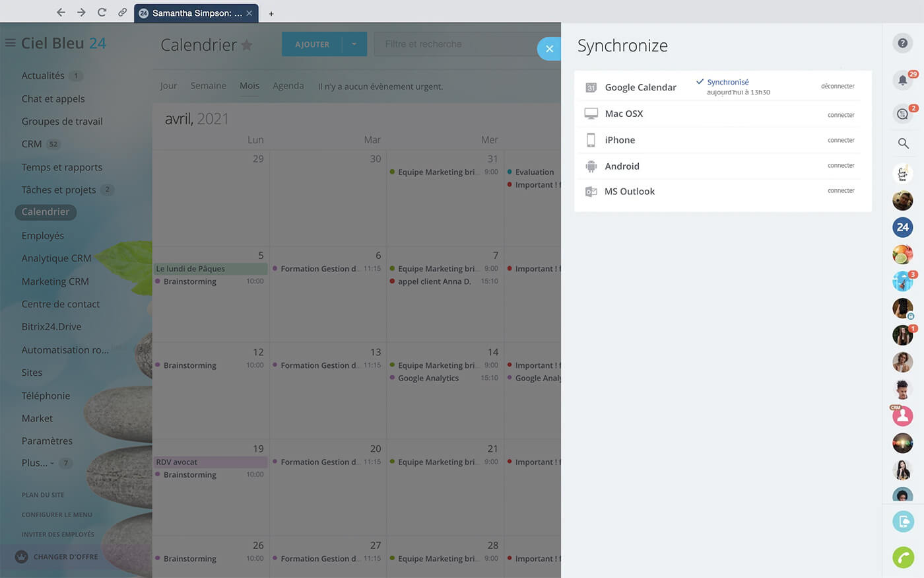The image size is (924, 578).
Task: Expand the Ajouter button dropdown arrow
Action: 354,44
